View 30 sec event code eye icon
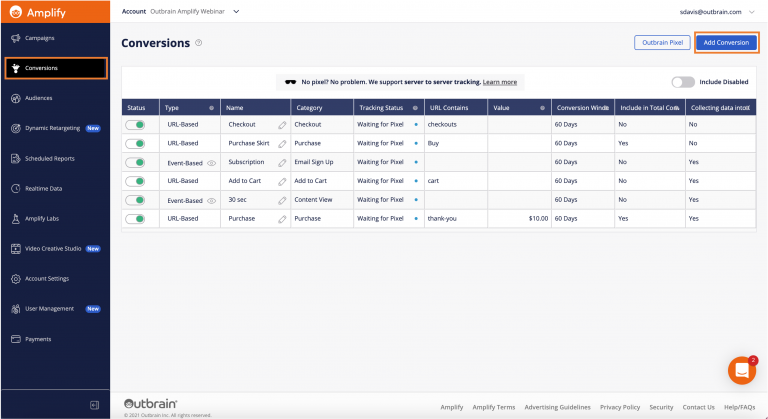Image resolution: width=768 pixels, height=419 pixels. [212, 201]
